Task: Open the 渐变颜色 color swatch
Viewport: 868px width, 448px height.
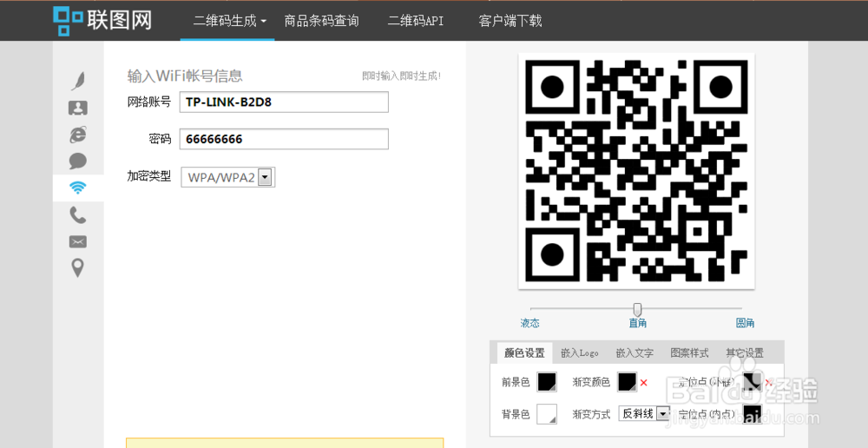Action: [x=628, y=382]
